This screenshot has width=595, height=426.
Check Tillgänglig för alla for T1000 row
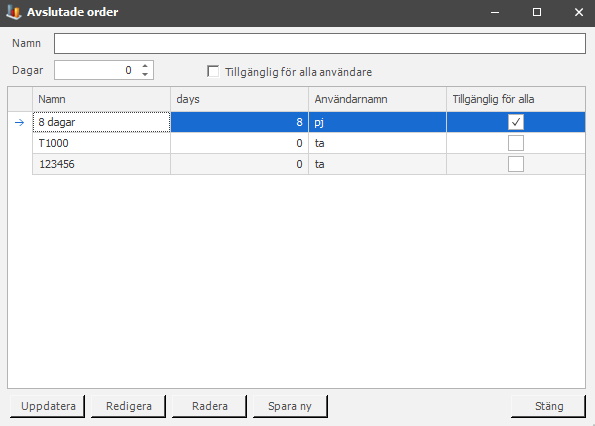point(516,143)
